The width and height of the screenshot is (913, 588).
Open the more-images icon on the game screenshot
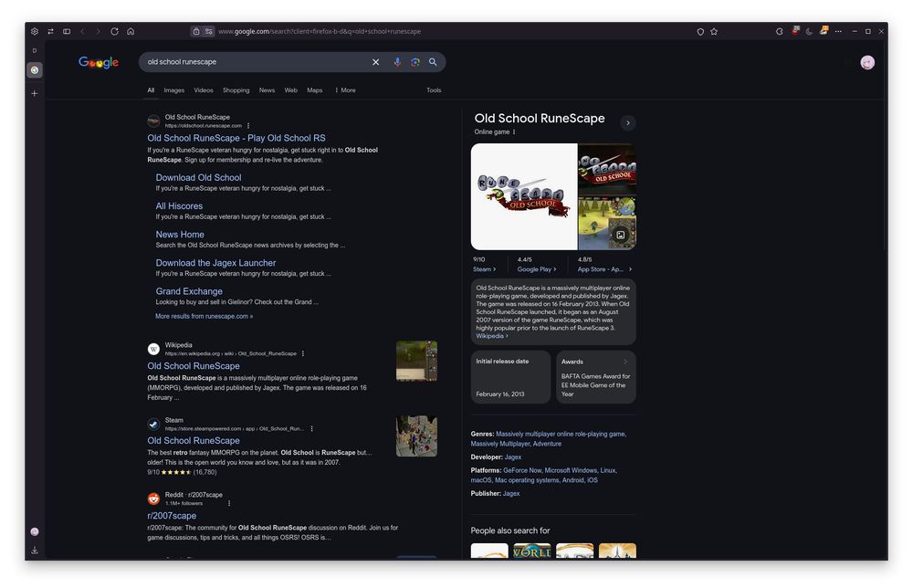(x=621, y=235)
